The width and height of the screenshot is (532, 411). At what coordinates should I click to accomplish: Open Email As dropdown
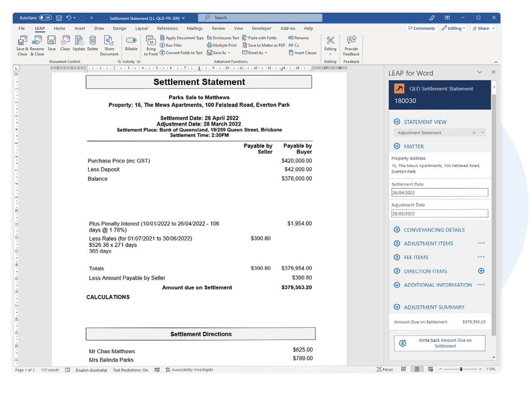coord(255,53)
